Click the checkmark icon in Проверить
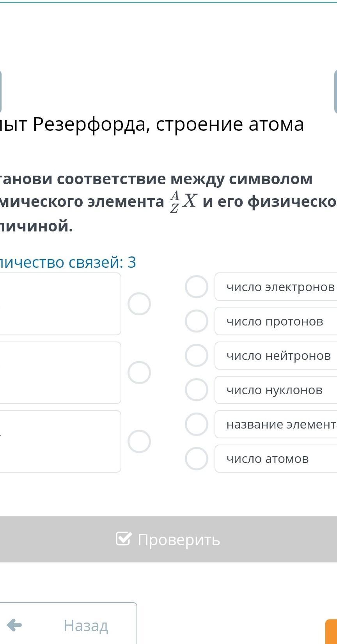 tap(124, 539)
